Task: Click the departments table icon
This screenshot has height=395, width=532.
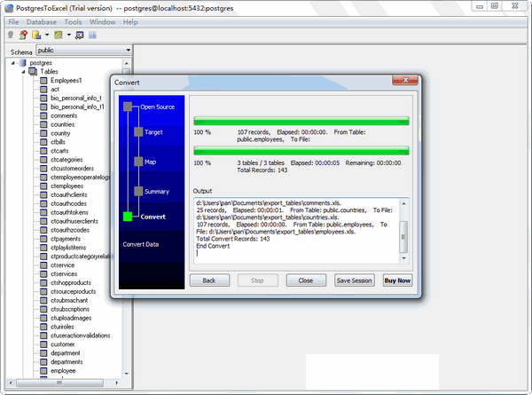Action: click(x=43, y=362)
